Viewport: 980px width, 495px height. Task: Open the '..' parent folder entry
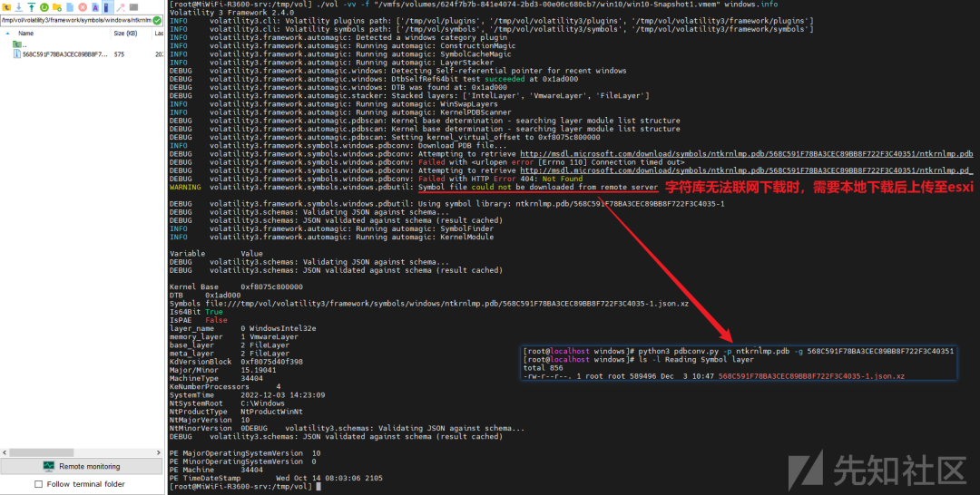(x=20, y=44)
